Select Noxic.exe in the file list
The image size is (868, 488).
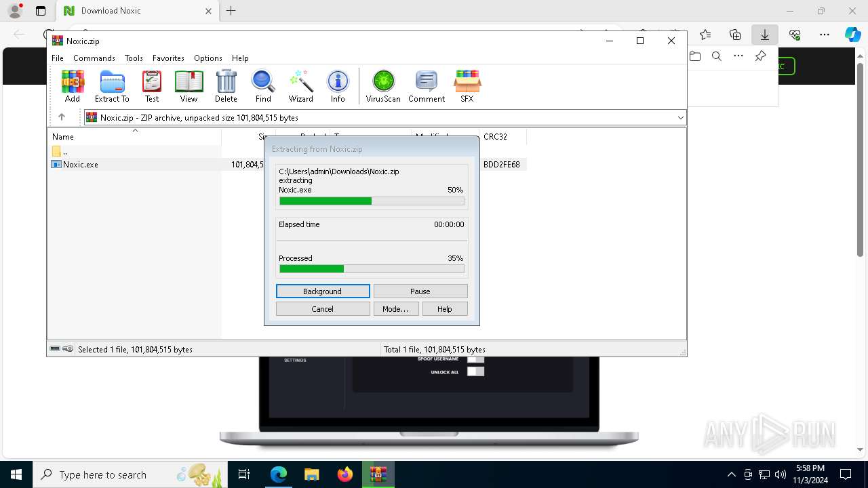pyautogui.click(x=80, y=164)
